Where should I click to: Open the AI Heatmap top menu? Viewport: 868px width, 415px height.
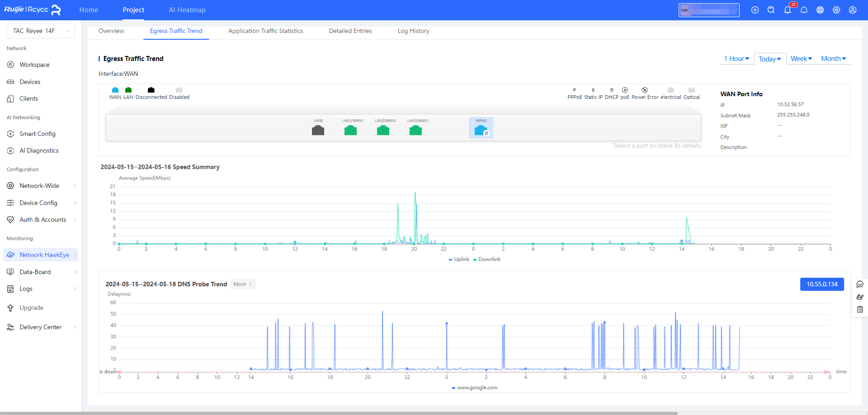pyautogui.click(x=187, y=10)
